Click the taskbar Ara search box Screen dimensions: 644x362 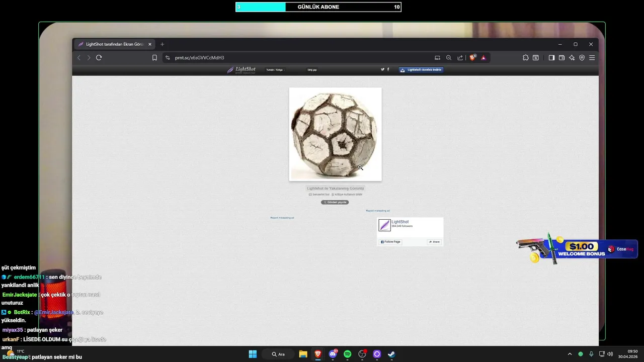click(x=278, y=354)
